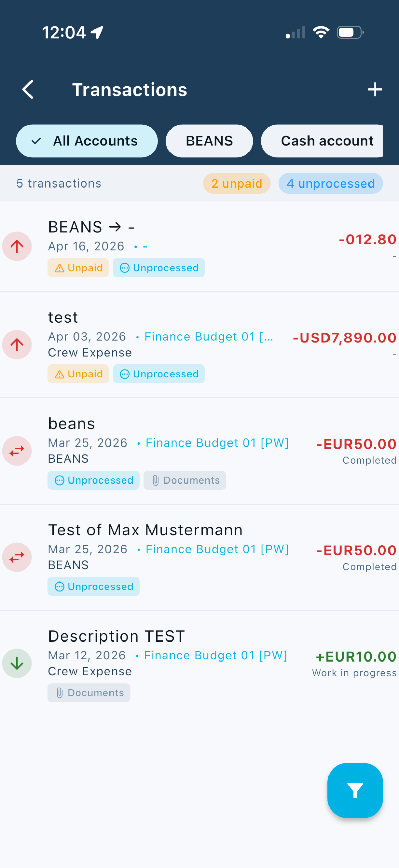Open Documents tag on Description TEST

(x=89, y=693)
